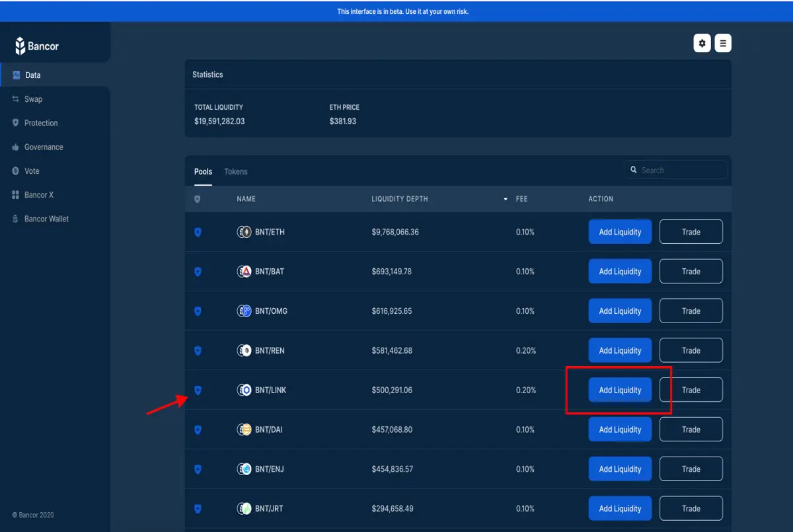Open the settings gear icon

click(702, 43)
